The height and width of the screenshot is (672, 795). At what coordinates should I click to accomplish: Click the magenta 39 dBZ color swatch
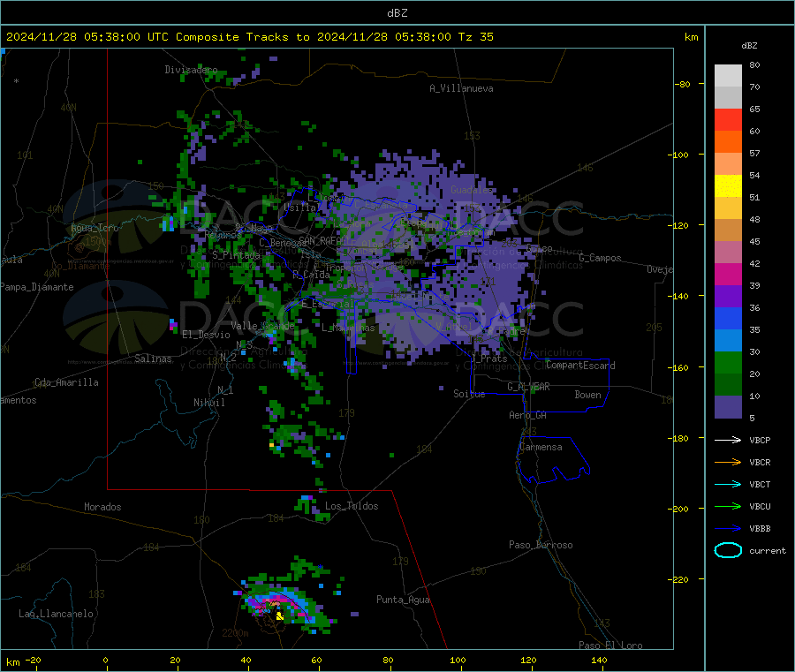pyautogui.click(x=728, y=274)
